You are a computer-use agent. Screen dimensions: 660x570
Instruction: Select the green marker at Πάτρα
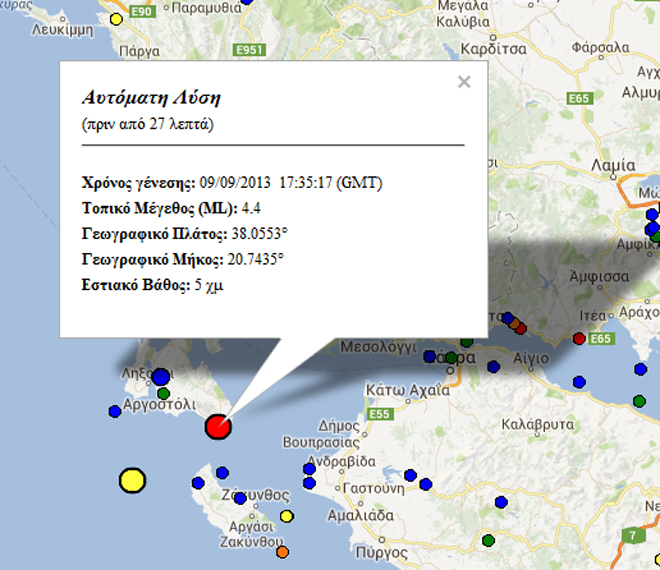tap(451, 357)
